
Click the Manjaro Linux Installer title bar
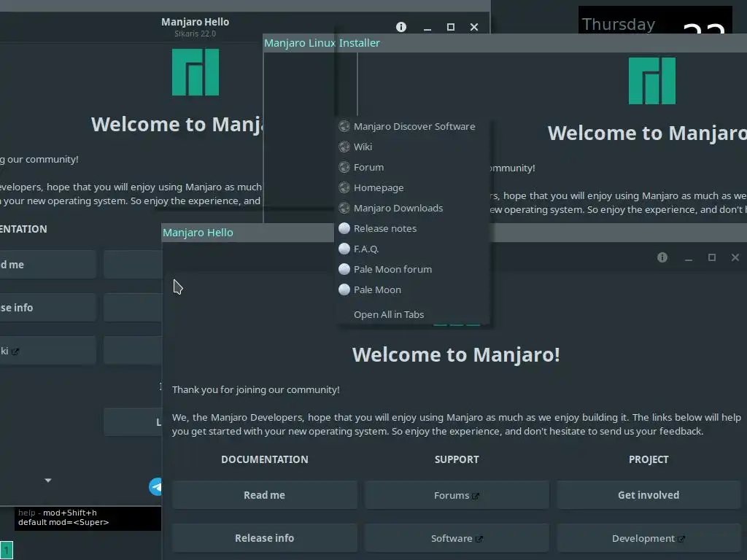pos(505,43)
